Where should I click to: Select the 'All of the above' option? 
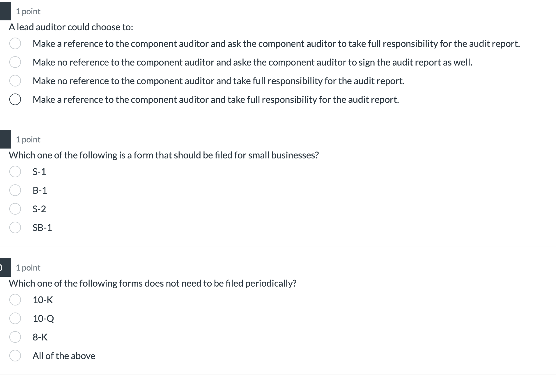(15, 355)
